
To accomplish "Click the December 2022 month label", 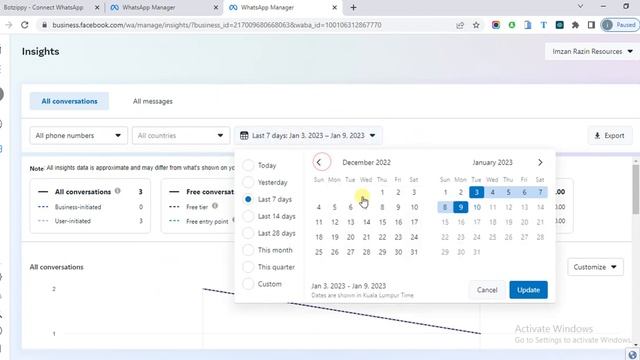I will 367,162.
